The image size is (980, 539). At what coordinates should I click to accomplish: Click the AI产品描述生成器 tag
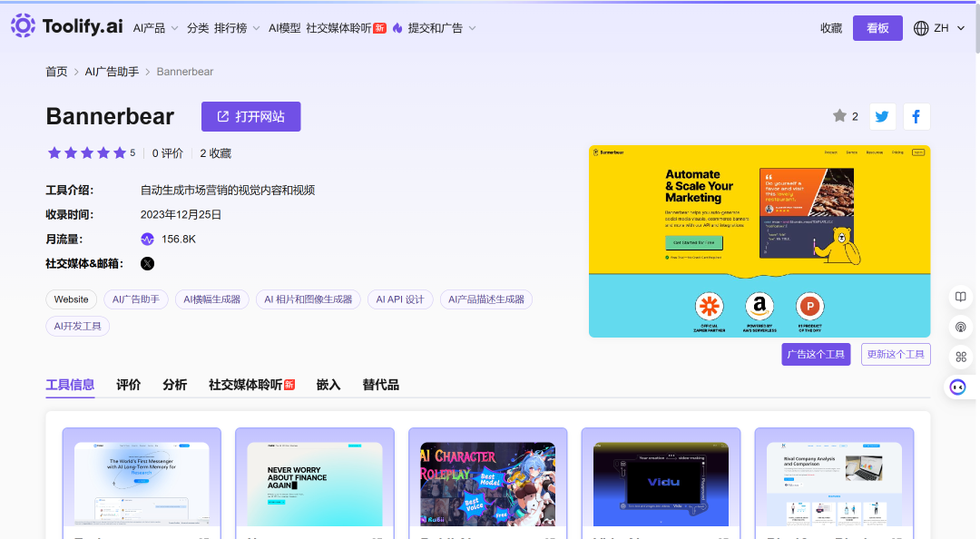pos(486,299)
